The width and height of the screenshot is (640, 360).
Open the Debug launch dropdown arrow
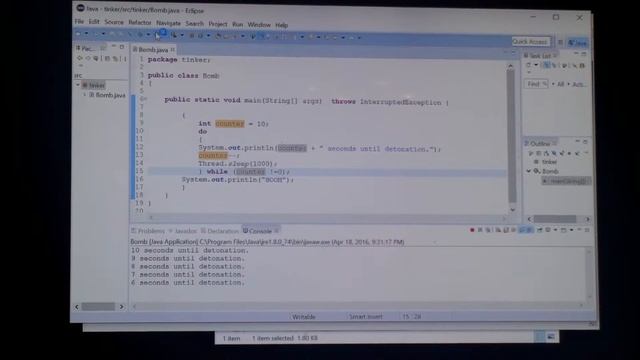coord(148,35)
